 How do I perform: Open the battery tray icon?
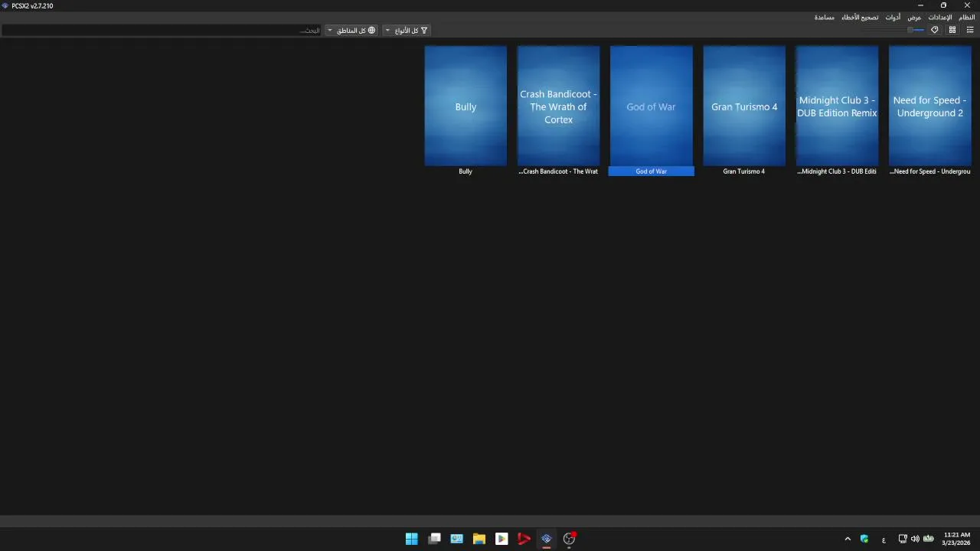[929, 539]
